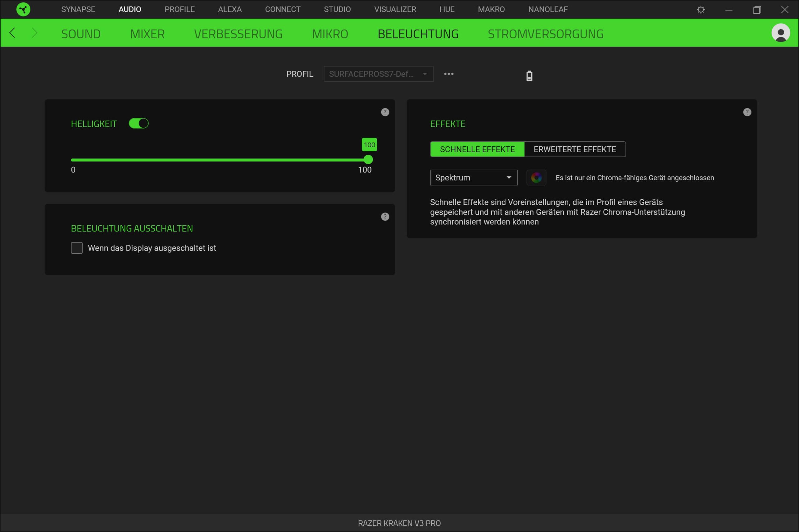Open help icon in Helligkeit panel

coord(385,112)
